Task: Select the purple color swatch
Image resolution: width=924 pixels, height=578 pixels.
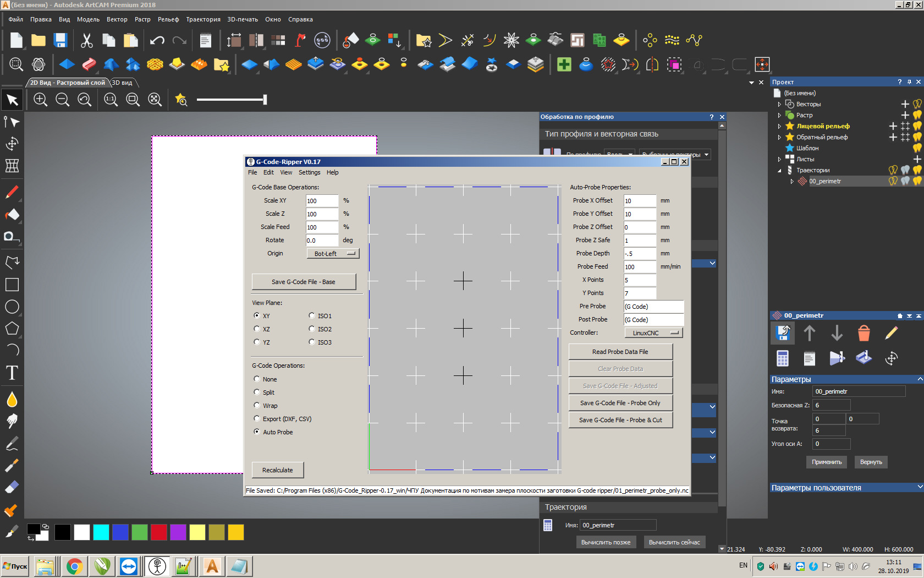Action: [178, 532]
